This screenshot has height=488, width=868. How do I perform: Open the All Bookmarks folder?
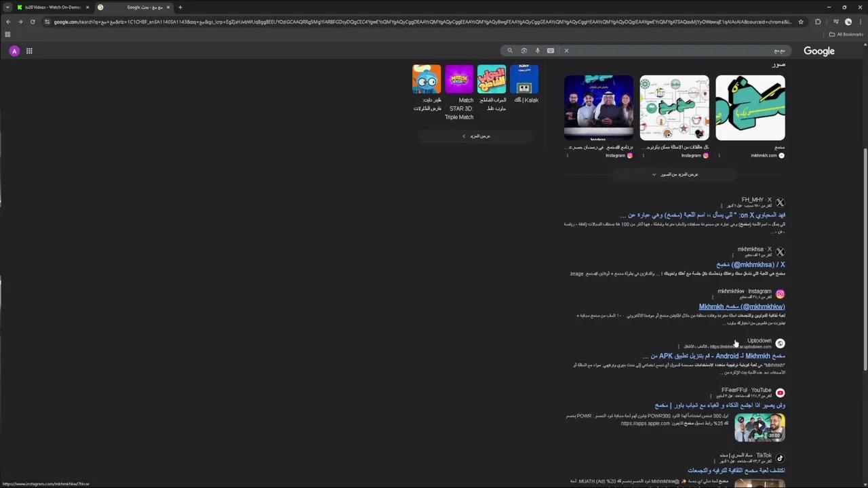click(x=846, y=34)
